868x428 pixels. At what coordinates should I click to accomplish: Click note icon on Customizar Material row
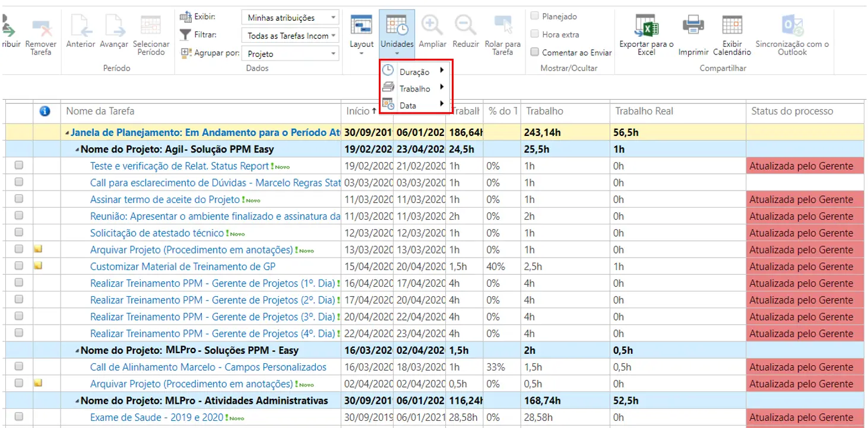tap(38, 266)
